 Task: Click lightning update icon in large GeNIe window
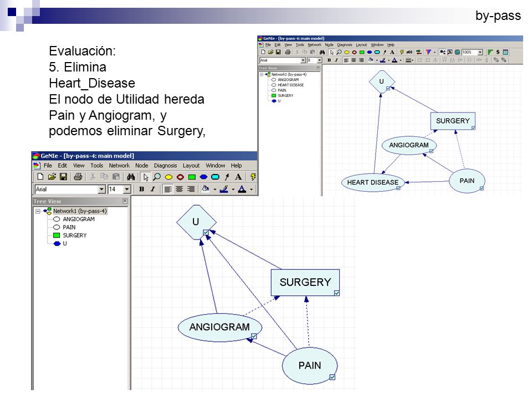[x=253, y=177]
